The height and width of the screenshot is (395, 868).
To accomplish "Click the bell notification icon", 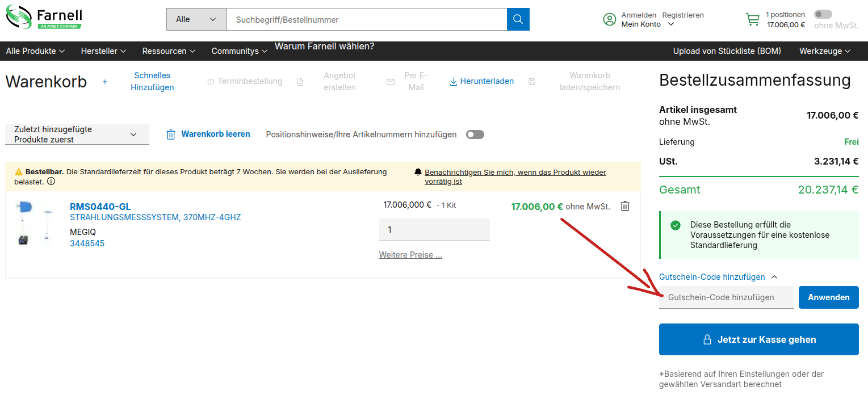I will pyautogui.click(x=418, y=172).
